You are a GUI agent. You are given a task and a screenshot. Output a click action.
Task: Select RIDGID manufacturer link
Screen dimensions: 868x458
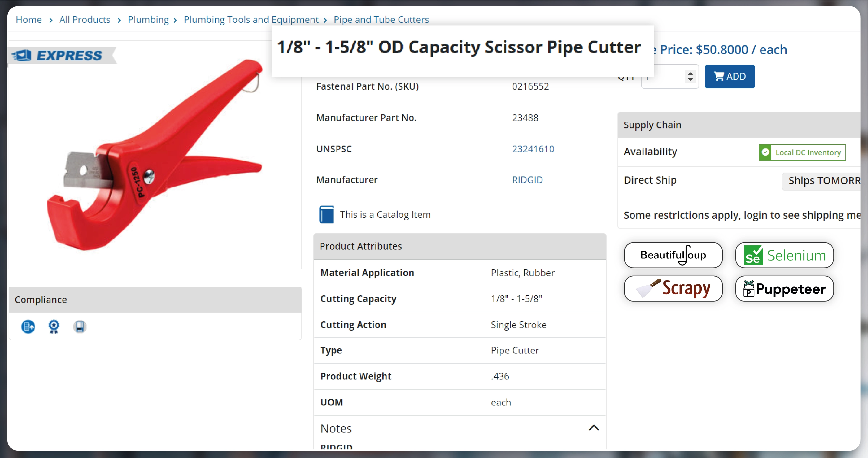[527, 180]
